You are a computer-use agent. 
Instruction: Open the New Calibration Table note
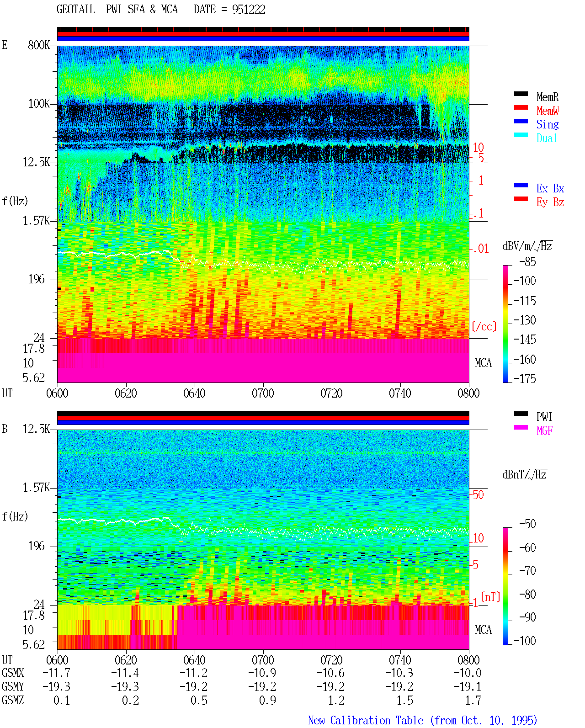423,721
